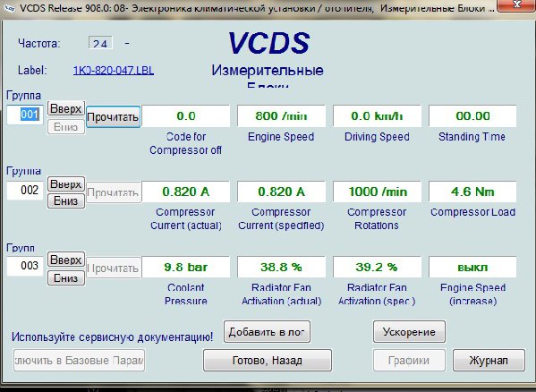Open the Журнал log button
The height and width of the screenshot is (392, 536).
point(489,360)
